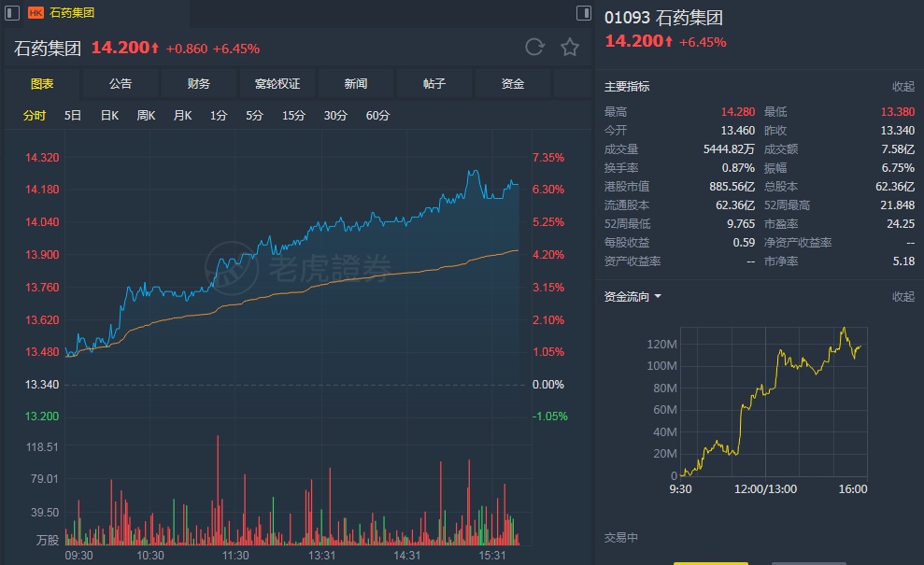924x565 pixels.
Task: Click the 13.340 previous close axis label
Action: 42,384
